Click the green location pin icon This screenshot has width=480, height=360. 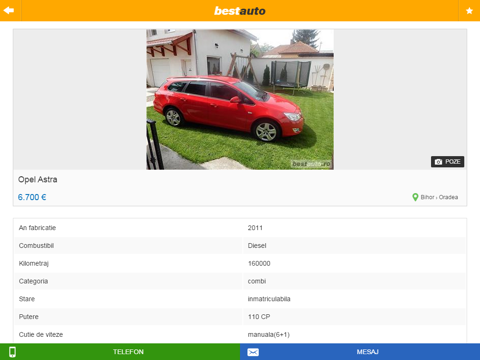[x=415, y=197]
